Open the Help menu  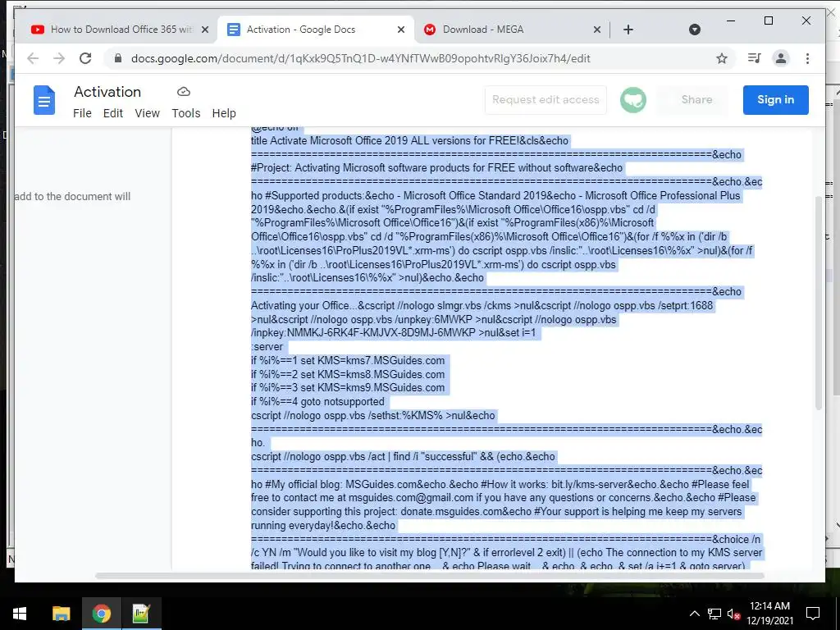pos(224,113)
